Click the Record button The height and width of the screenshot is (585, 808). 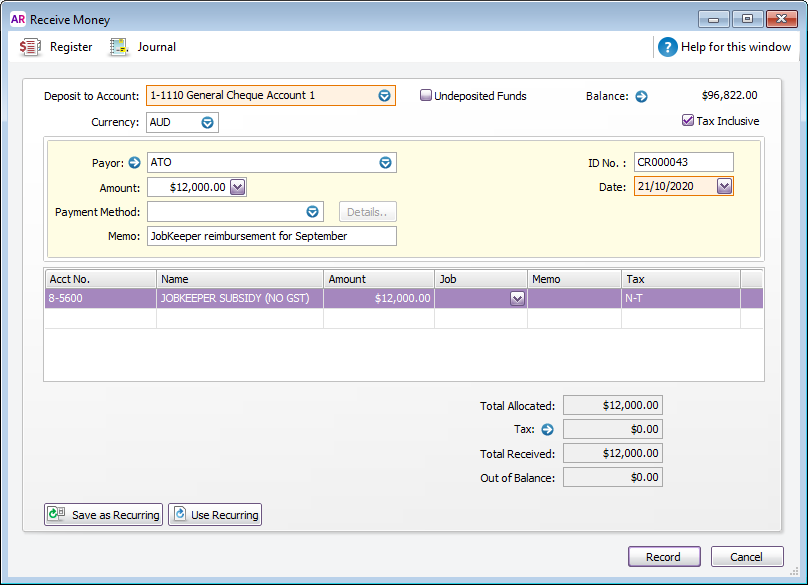pyautogui.click(x=663, y=557)
